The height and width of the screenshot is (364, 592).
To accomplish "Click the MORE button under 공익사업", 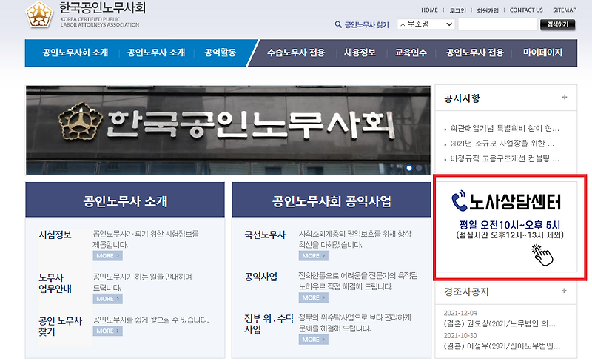I will 313,297.
